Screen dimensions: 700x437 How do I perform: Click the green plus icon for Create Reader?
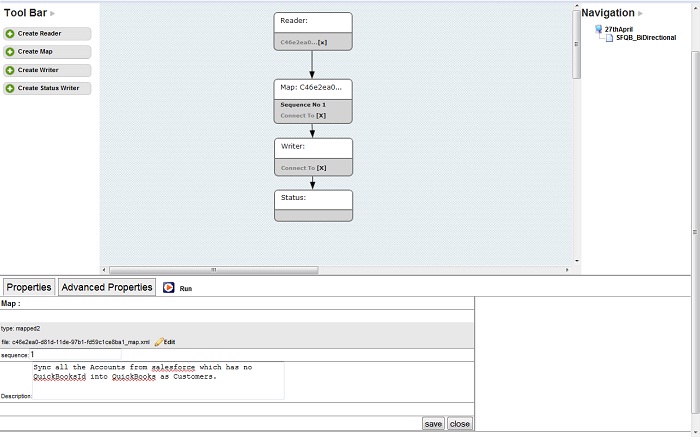(10, 34)
